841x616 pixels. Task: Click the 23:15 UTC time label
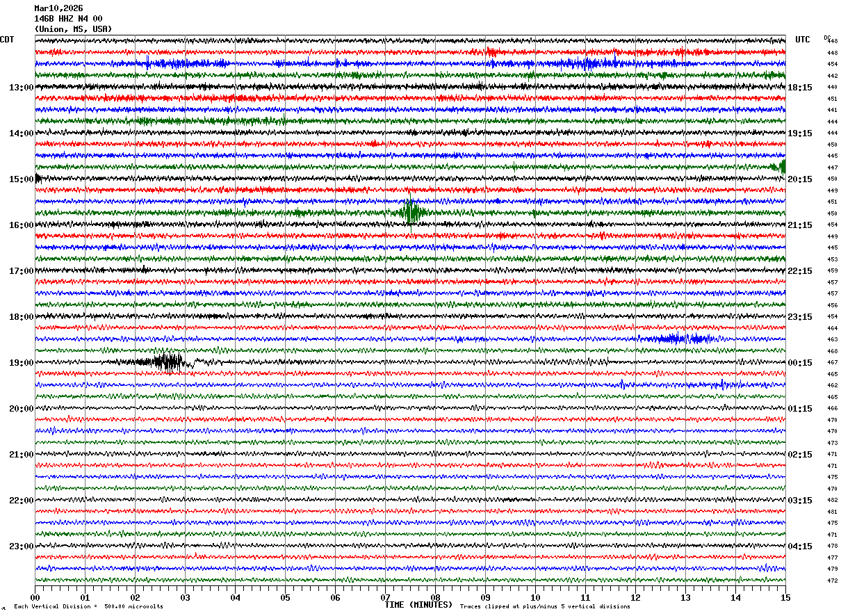click(800, 317)
